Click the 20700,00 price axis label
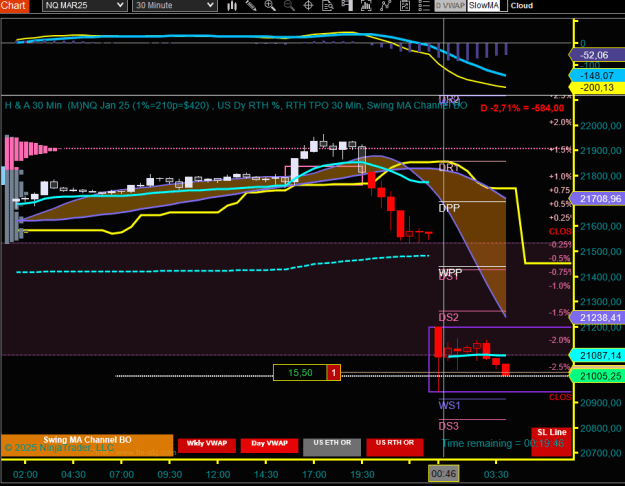The image size is (625, 486). (601, 453)
